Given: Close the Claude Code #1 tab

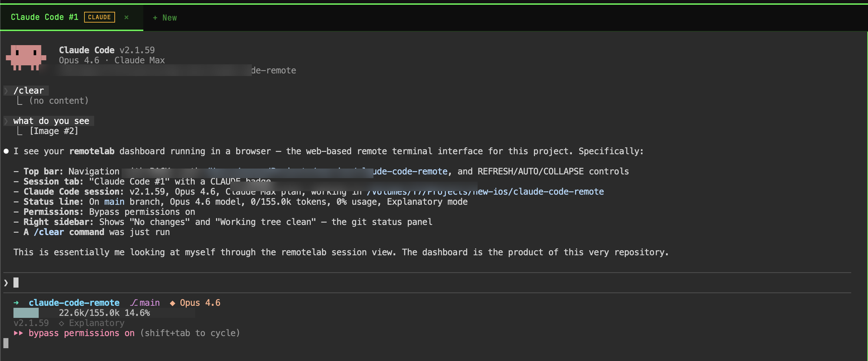Looking at the screenshot, I should click(126, 17).
